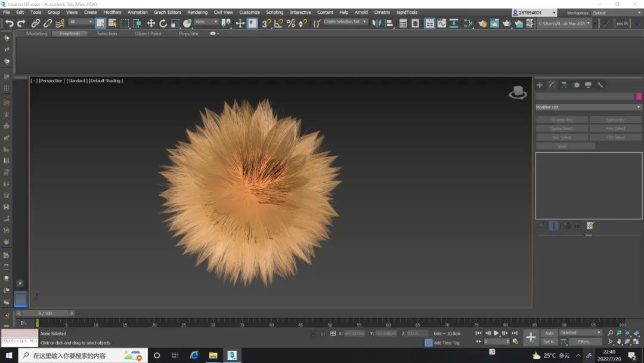Click the Undo arrow icon
This screenshot has width=644, height=363.
pos(9,23)
